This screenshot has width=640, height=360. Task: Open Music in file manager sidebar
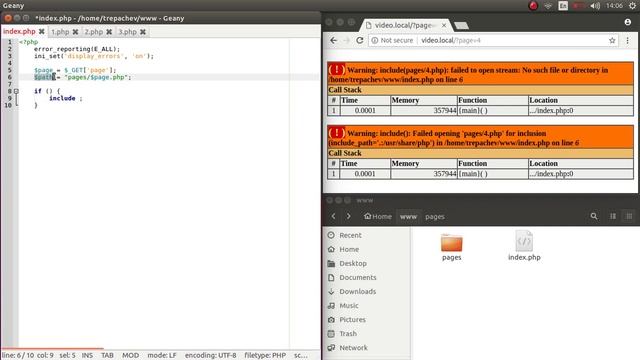point(349,305)
